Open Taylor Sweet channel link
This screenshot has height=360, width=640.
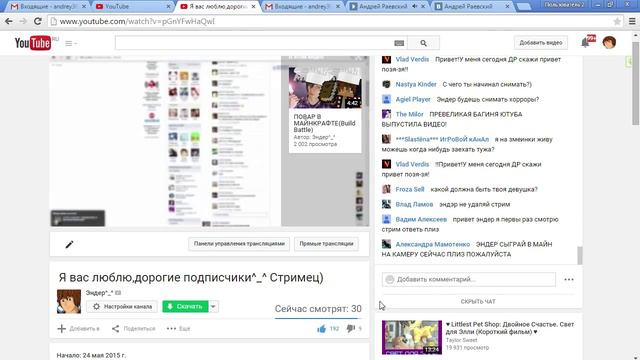point(461,340)
